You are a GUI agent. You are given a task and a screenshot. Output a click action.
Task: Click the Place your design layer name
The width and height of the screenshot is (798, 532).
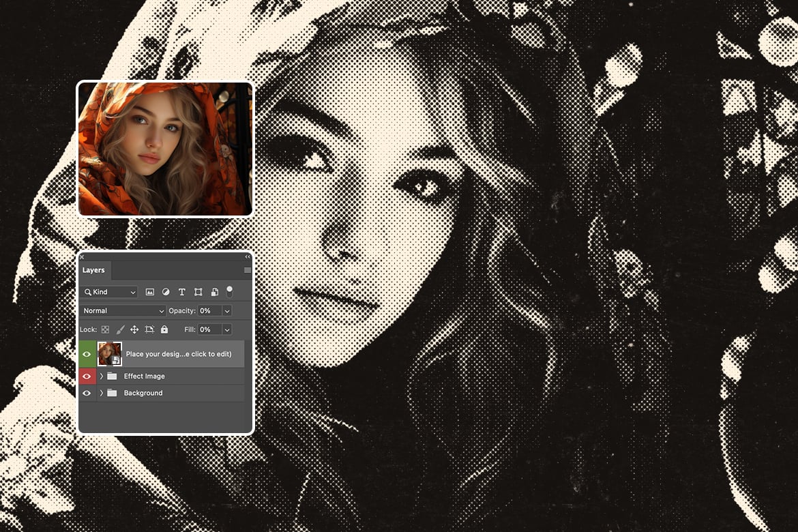179,355
